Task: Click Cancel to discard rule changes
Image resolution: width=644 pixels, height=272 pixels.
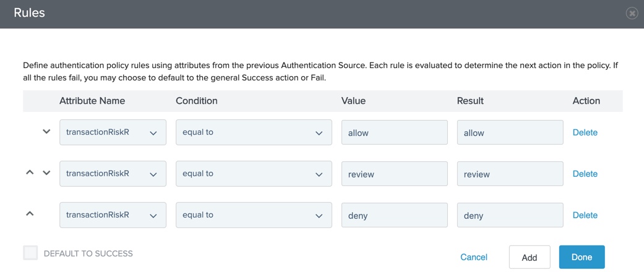Action: point(474,257)
